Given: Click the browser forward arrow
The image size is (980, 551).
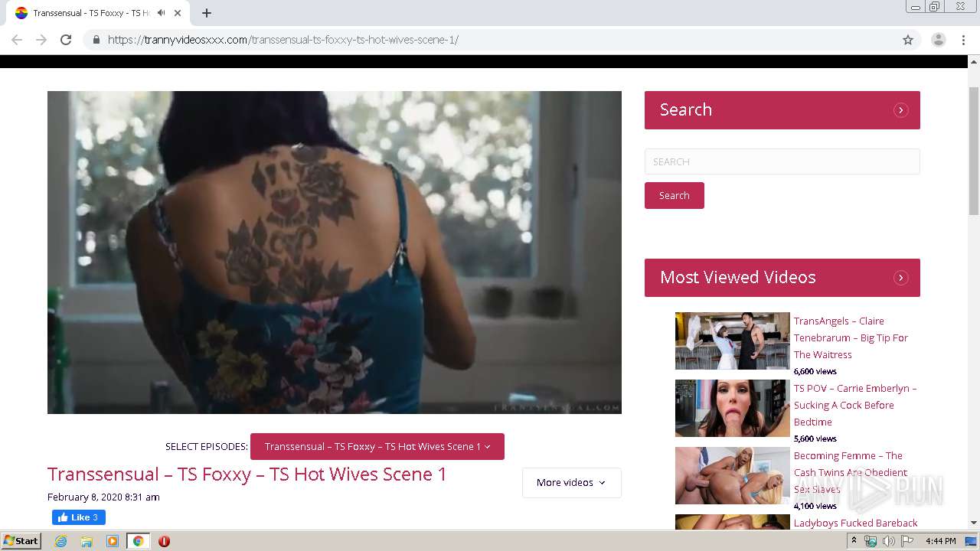Looking at the screenshot, I should [41, 40].
